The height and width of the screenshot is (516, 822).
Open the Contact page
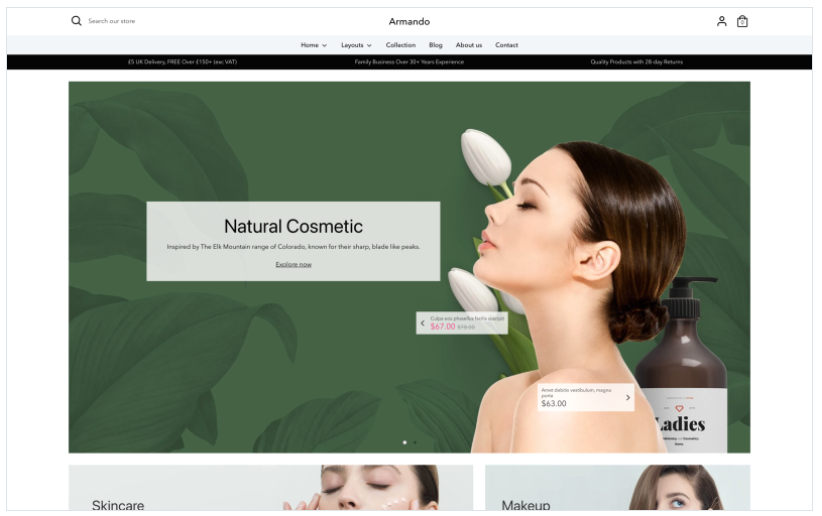tap(507, 45)
